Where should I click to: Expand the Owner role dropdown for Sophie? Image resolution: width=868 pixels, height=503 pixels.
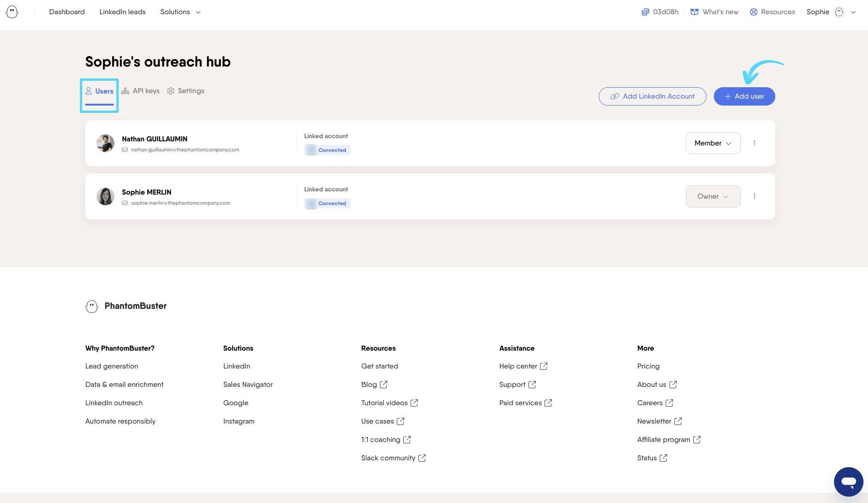tap(713, 196)
